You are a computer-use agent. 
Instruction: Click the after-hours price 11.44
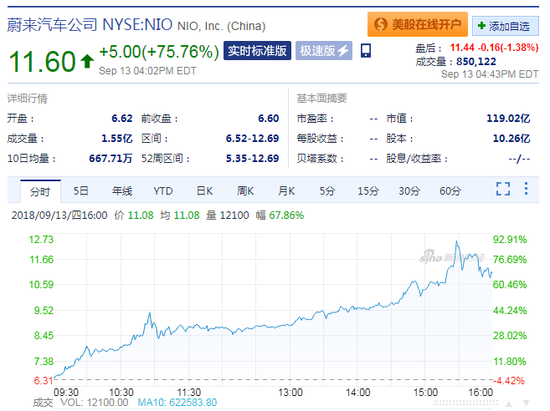click(462, 47)
